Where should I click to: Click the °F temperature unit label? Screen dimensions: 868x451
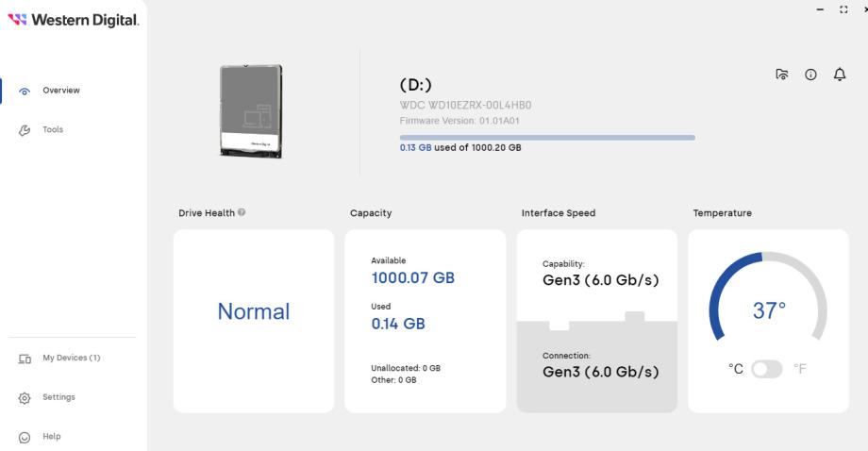coord(800,369)
